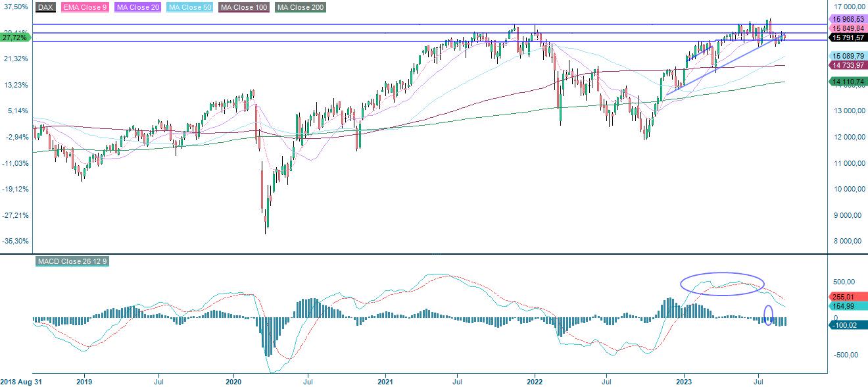Click the black 15 791,57 last-price tag
Image resolution: width=868 pixels, height=387 pixels.
tap(848, 38)
